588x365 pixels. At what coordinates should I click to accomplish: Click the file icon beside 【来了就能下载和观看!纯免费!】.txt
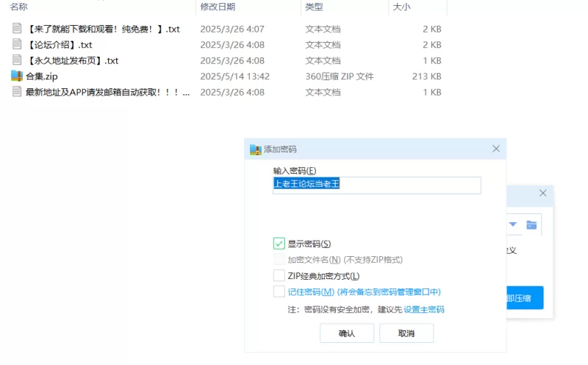coord(17,29)
